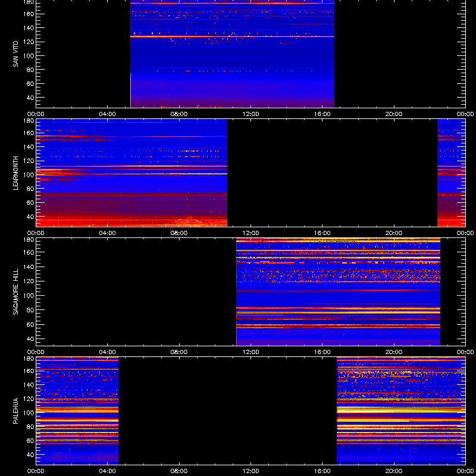Click 12:00 tick label under Palehua panel
The height and width of the screenshot is (476, 476).
pos(250,471)
